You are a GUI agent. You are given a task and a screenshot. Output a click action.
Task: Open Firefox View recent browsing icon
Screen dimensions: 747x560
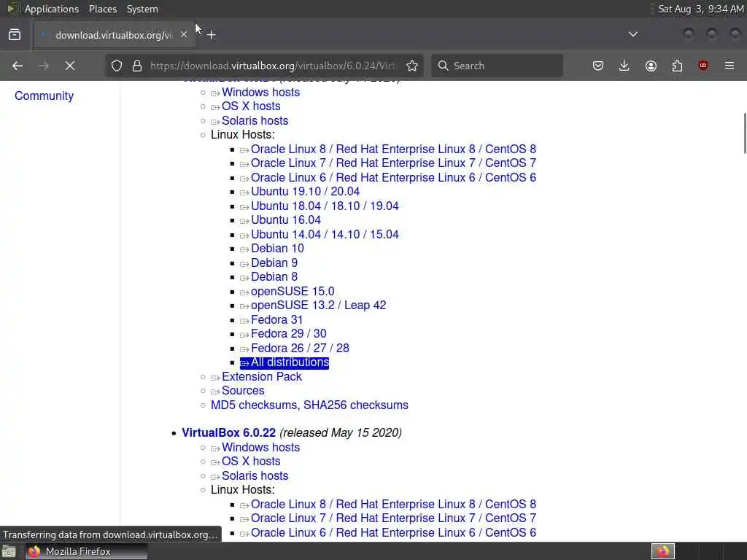click(15, 35)
